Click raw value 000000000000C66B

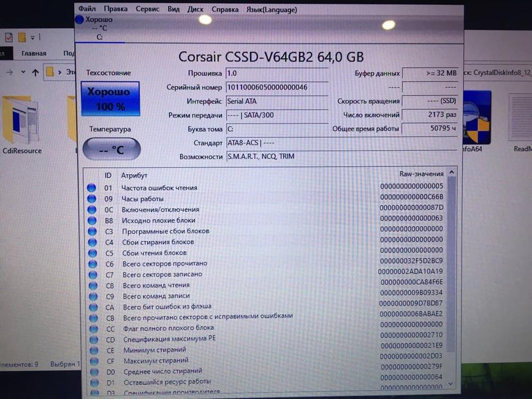[x=411, y=197]
